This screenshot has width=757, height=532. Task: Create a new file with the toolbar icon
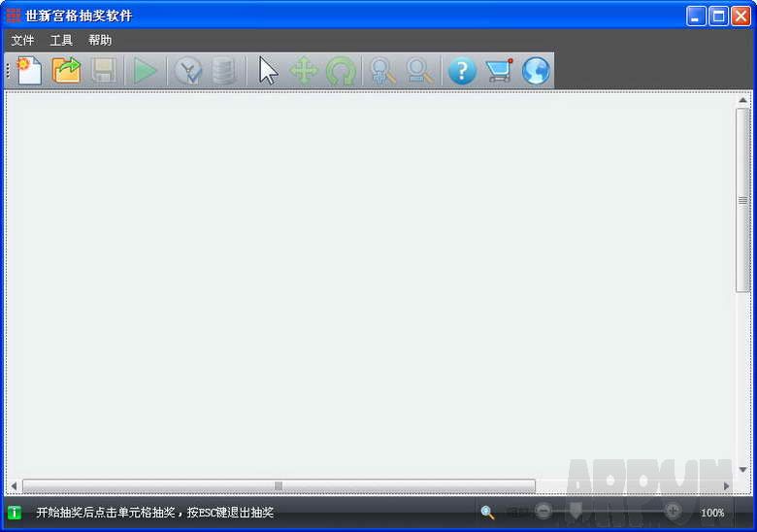(29, 71)
